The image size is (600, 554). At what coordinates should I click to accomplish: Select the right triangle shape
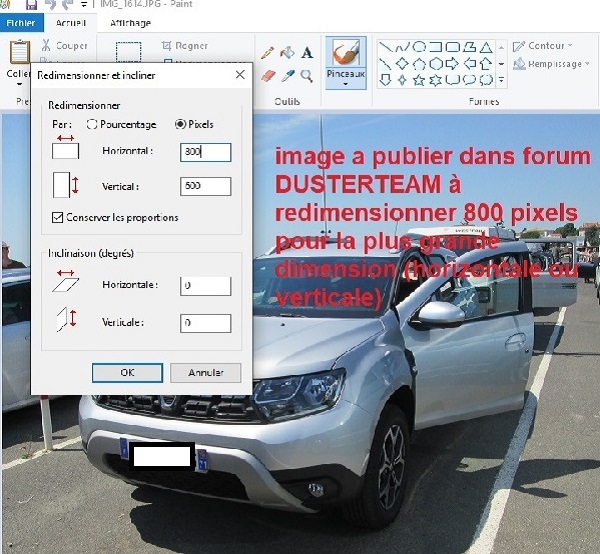coord(385,64)
